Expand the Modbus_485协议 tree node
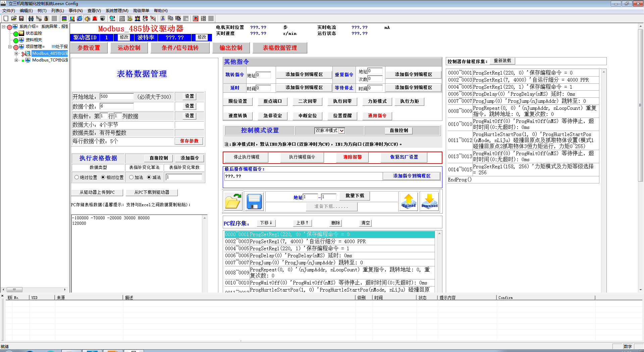The height and width of the screenshot is (352, 644). point(16,53)
